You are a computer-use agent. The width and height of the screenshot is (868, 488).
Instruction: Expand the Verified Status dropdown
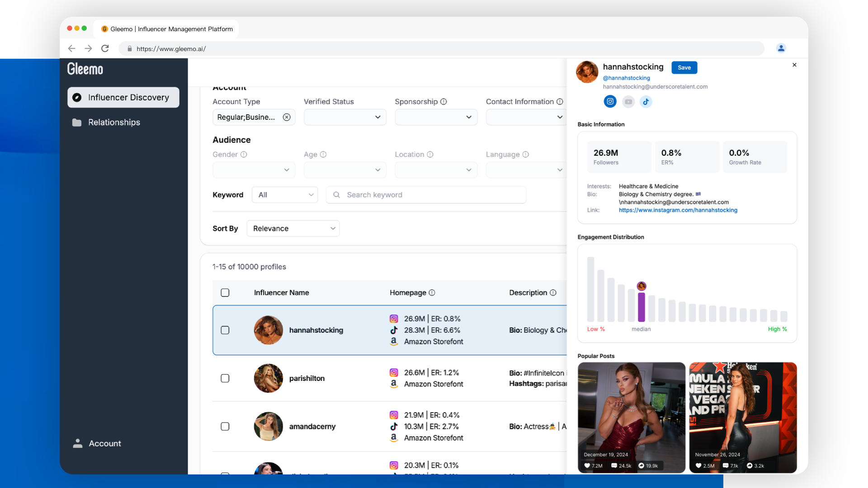click(344, 117)
